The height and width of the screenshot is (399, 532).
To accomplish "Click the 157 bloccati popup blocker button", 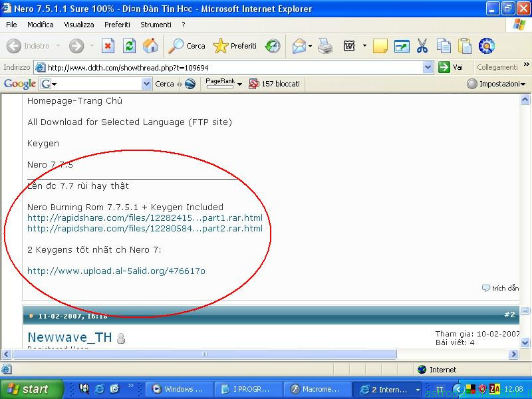I will pyautogui.click(x=275, y=84).
